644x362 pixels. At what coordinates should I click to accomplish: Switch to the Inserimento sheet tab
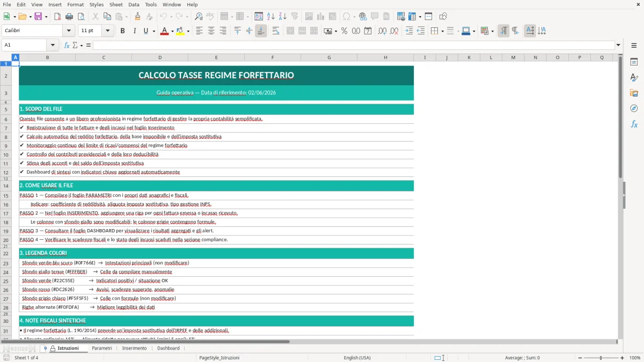tap(134, 349)
